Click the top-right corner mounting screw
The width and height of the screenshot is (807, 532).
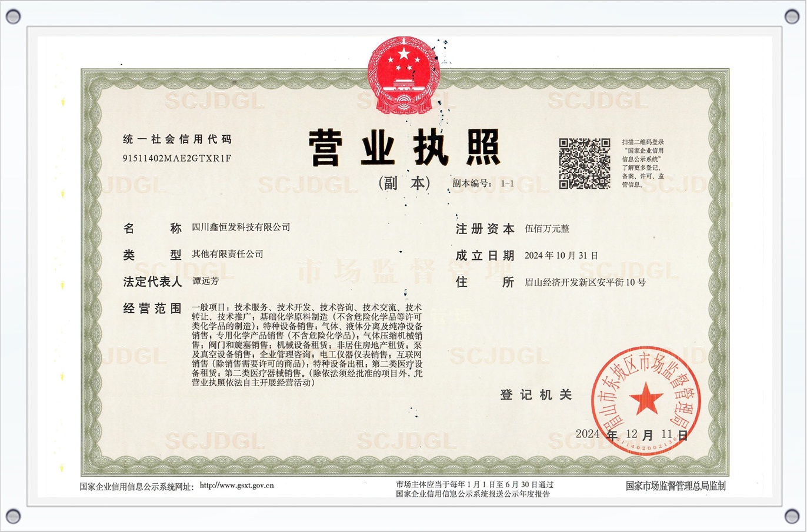[792, 16]
